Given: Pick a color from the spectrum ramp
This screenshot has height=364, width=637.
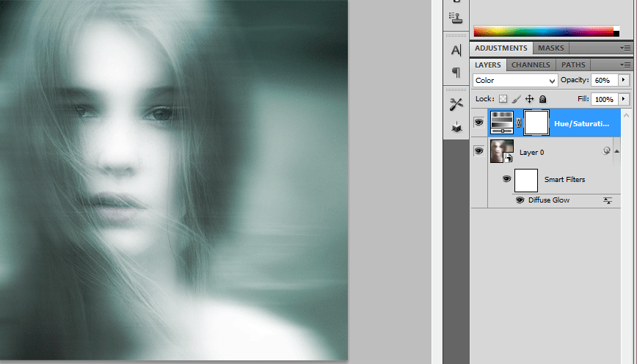Looking at the screenshot, I should 543,32.
